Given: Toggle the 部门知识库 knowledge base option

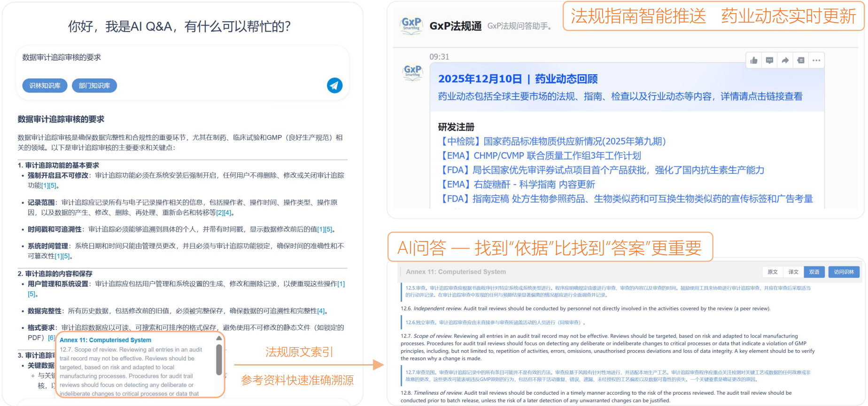Looking at the screenshot, I should coord(94,86).
